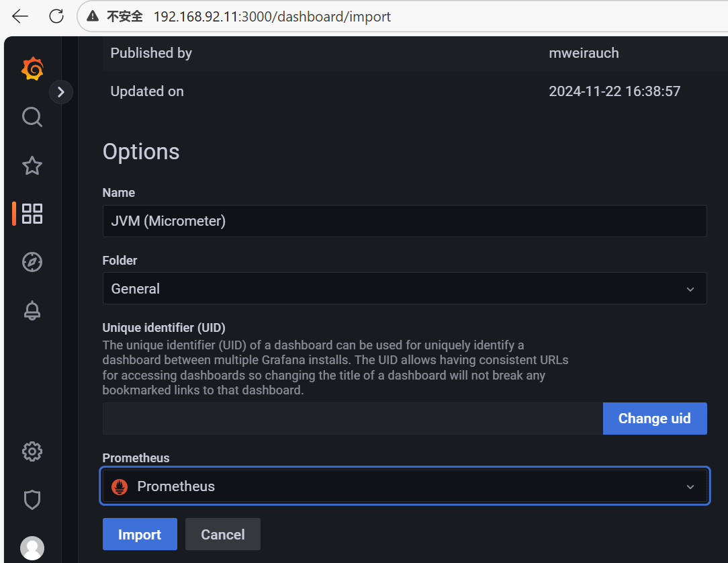Click the Options heading
Image resolution: width=728 pixels, height=563 pixels.
tap(140, 152)
